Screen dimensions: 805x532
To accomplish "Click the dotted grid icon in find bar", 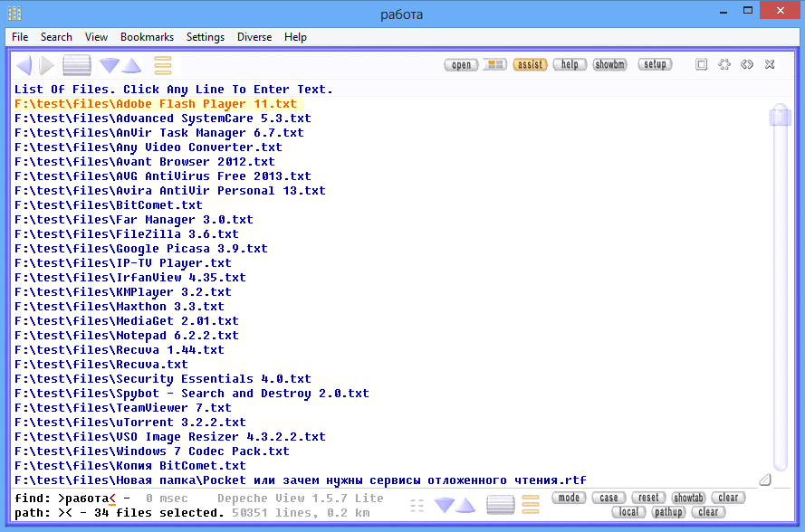I will tap(417, 506).
